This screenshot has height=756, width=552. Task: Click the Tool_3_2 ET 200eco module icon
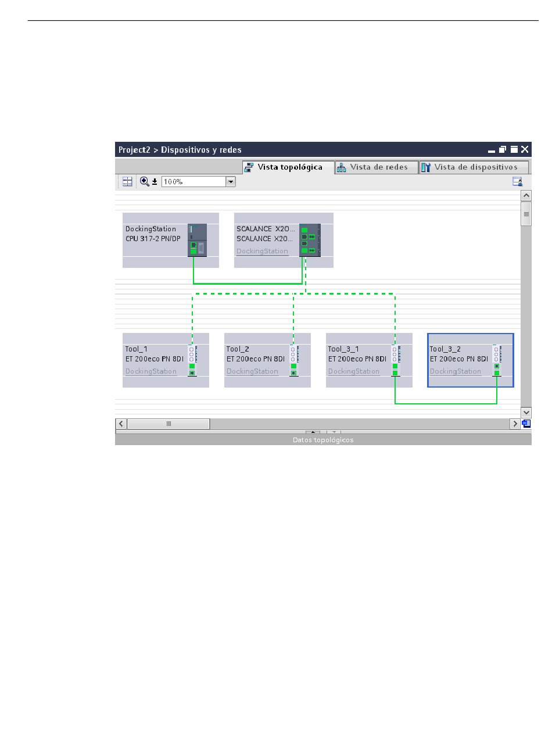click(x=497, y=360)
